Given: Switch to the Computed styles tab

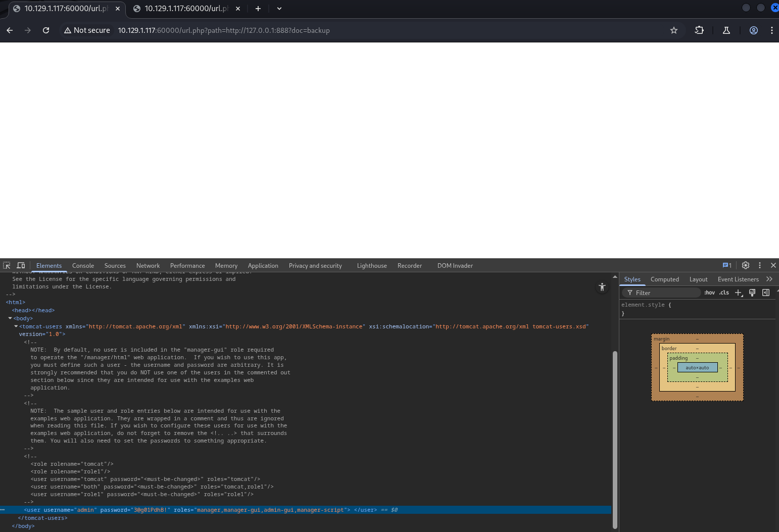Looking at the screenshot, I should pyautogui.click(x=664, y=279).
